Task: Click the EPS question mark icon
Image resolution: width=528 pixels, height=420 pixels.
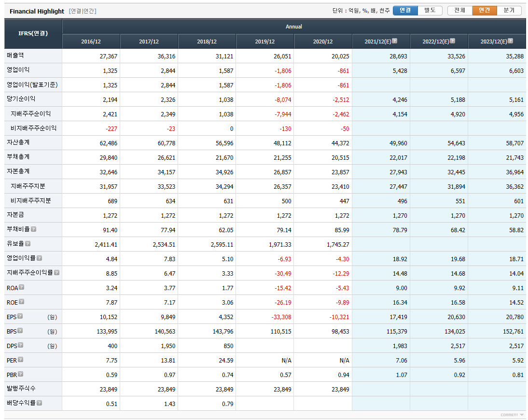Action: click(x=20, y=316)
